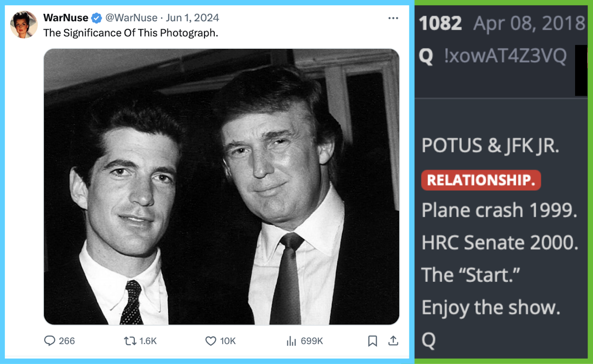Click the Apr 08, 2018 date
This screenshot has width=593, height=364.
(x=529, y=24)
